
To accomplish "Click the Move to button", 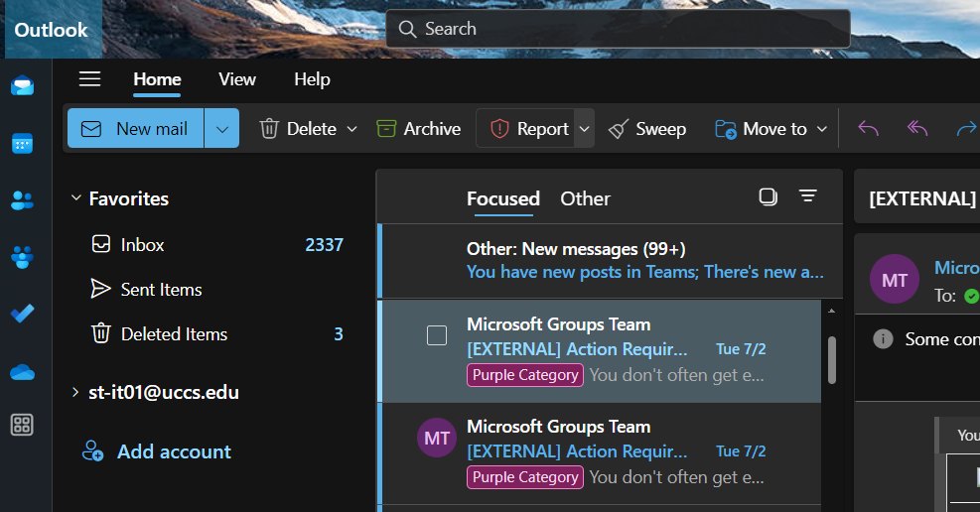I will pyautogui.click(x=761, y=129).
